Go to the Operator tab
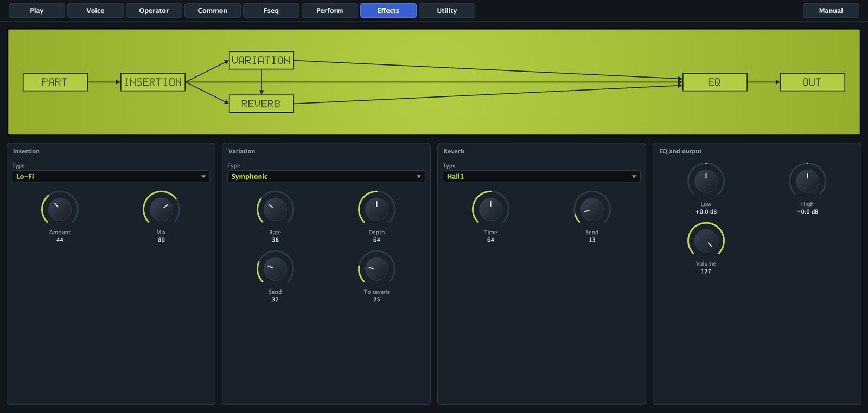Image resolution: width=868 pixels, height=413 pixels. click(x=154, y=11)
